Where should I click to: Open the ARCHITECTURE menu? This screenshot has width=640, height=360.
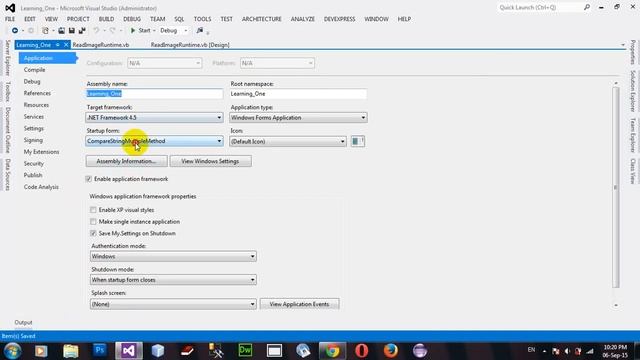point(262,19)
